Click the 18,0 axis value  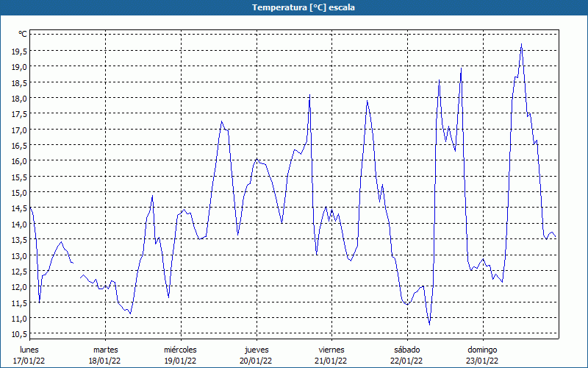19,99
